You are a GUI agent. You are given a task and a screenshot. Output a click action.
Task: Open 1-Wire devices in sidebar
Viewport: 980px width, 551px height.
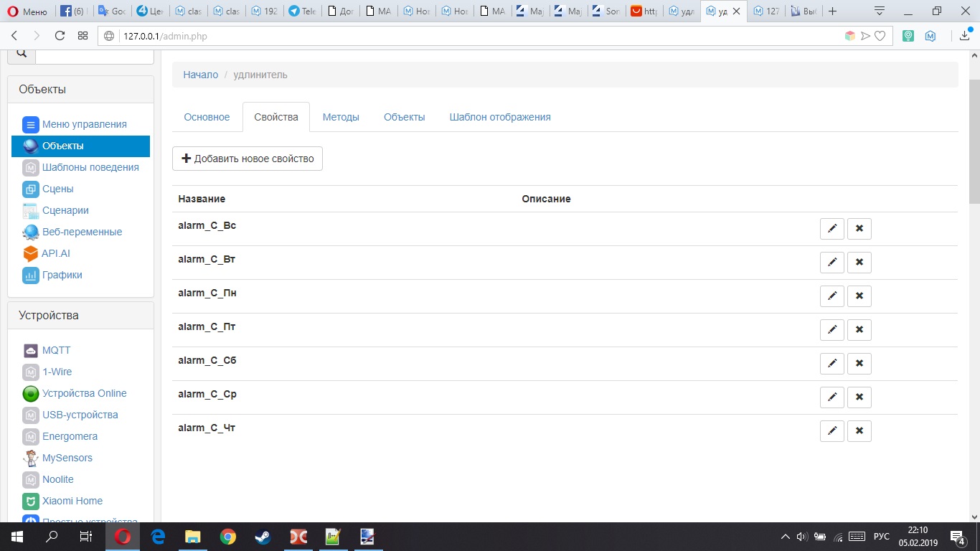47,372
